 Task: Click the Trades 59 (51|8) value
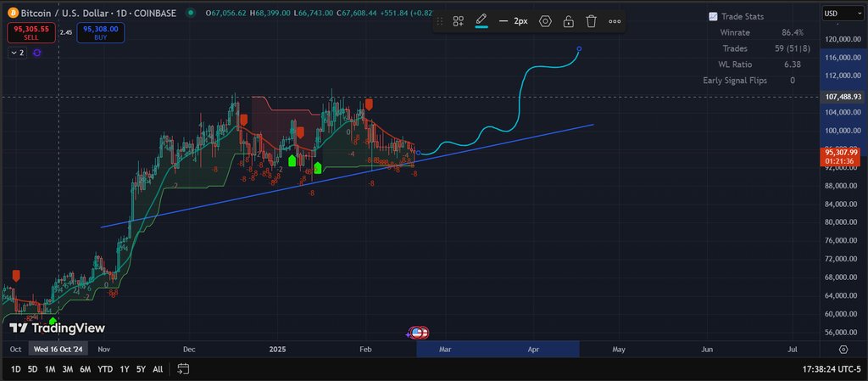tap(793, 48)
